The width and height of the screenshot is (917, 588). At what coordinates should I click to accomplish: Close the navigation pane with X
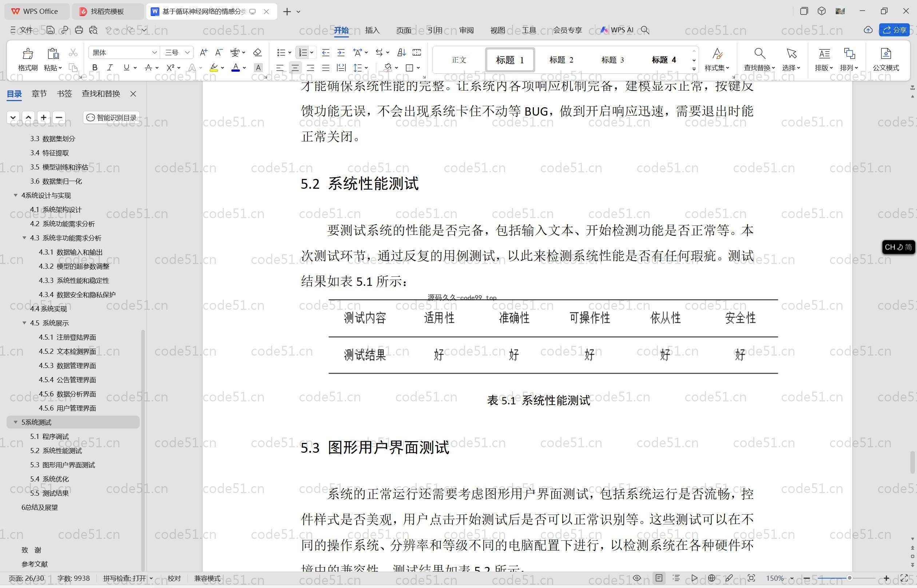133,93
